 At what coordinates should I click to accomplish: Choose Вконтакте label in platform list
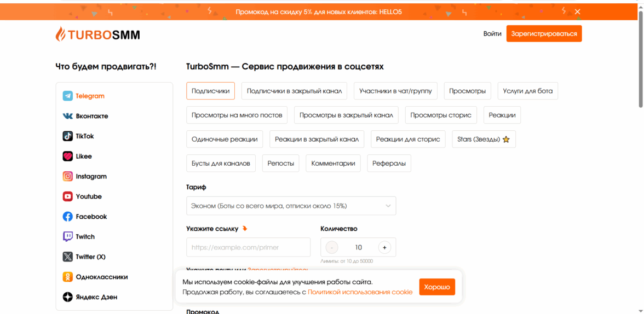tap(92, 116)
